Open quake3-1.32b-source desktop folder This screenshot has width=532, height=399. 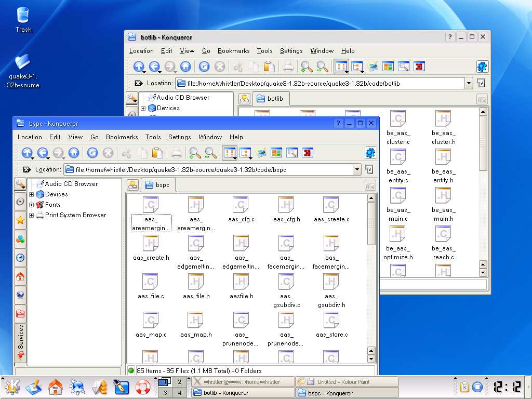tap(23, 71)
